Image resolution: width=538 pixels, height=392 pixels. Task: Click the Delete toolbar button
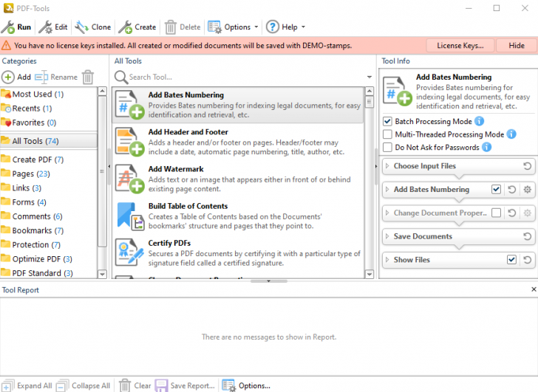pos(183,27)
